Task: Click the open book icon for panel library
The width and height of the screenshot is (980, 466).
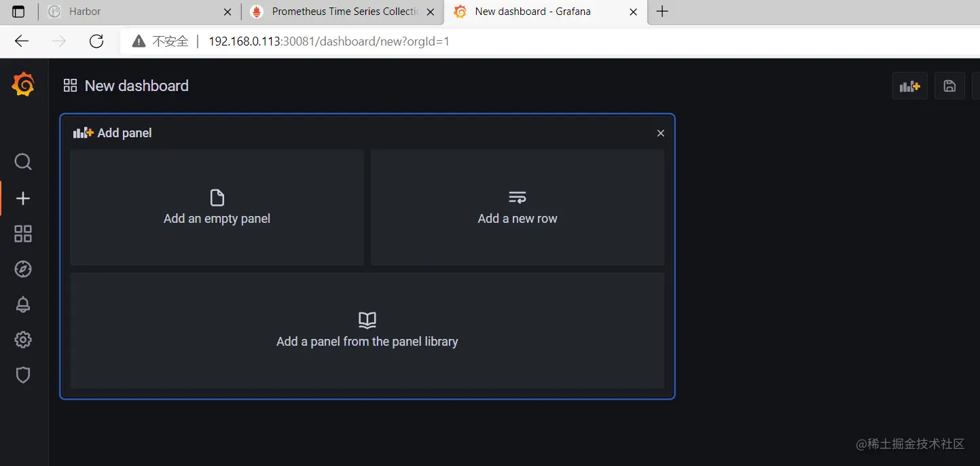Action: pos(367,320)
